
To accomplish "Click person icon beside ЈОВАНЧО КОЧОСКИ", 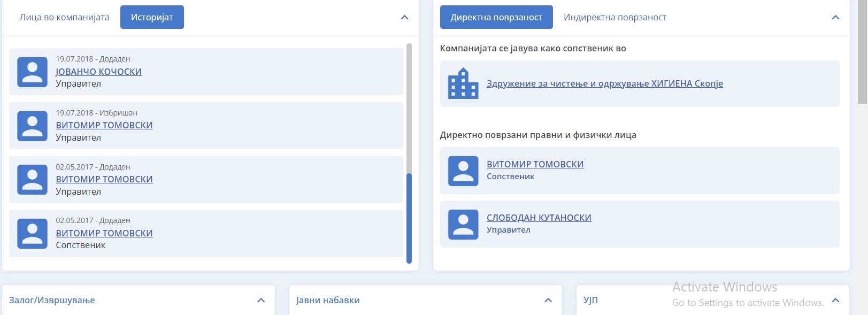I will tap(32, 72).
